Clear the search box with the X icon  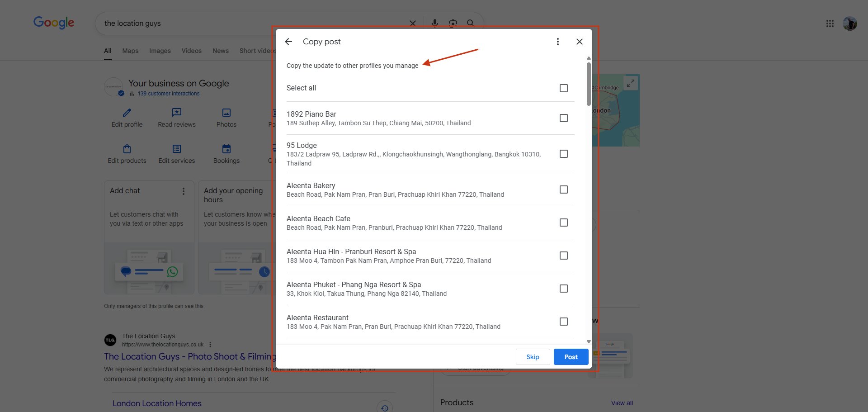tap(412, 23)
